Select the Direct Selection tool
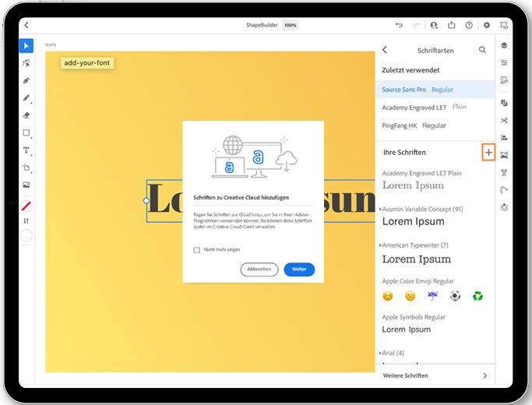Screen dimensions: 532x405 coord(26,63)
